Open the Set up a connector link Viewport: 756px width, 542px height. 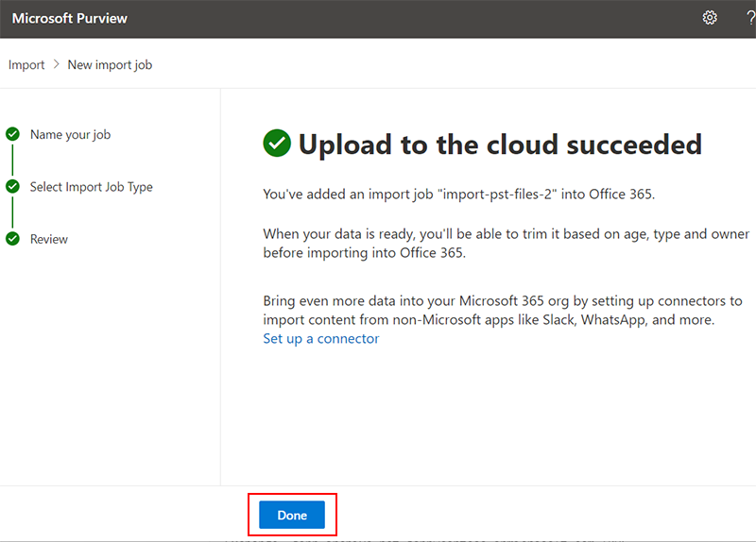click(320, 339)
